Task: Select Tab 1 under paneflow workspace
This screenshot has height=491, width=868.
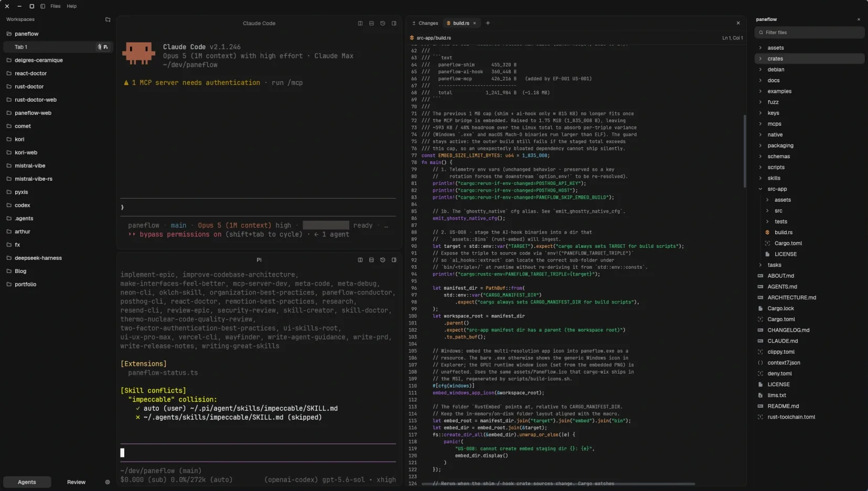Action: [x=58, y=47]
